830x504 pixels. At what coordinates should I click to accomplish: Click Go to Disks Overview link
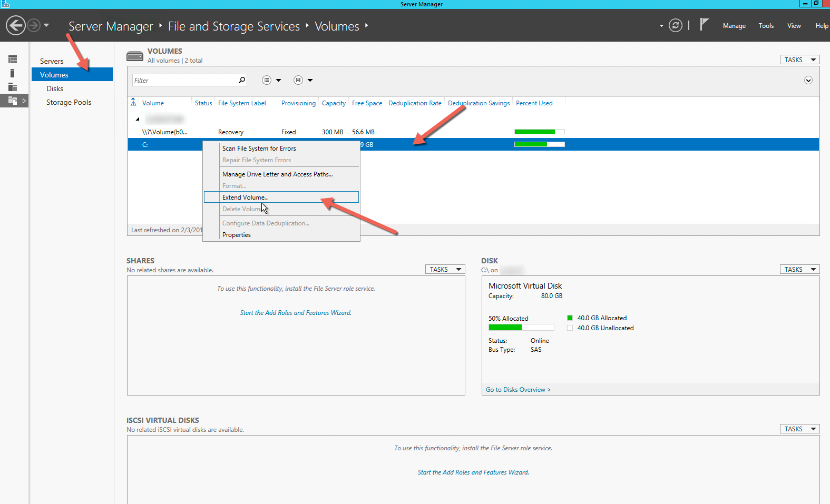(518, 390)
